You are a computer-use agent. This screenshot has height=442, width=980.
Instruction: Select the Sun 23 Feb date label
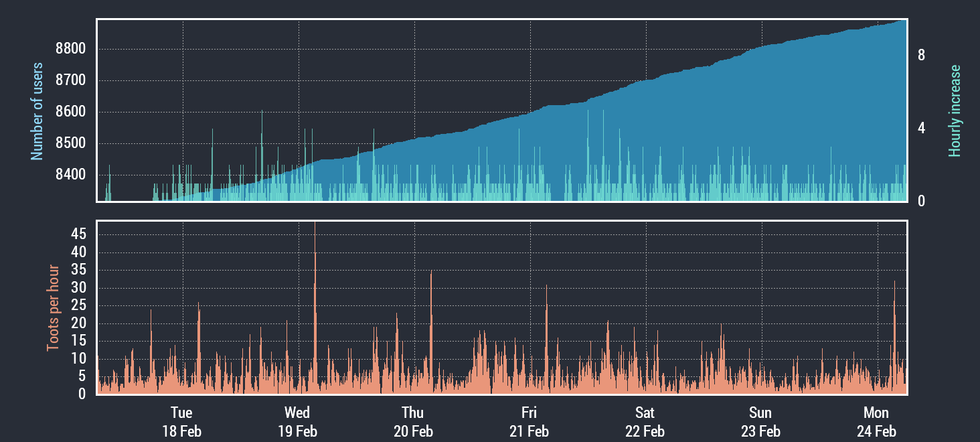[760, 421]
